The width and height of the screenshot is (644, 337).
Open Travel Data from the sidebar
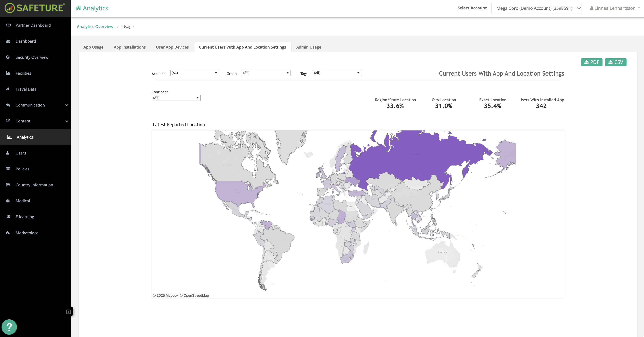point(26,89)
